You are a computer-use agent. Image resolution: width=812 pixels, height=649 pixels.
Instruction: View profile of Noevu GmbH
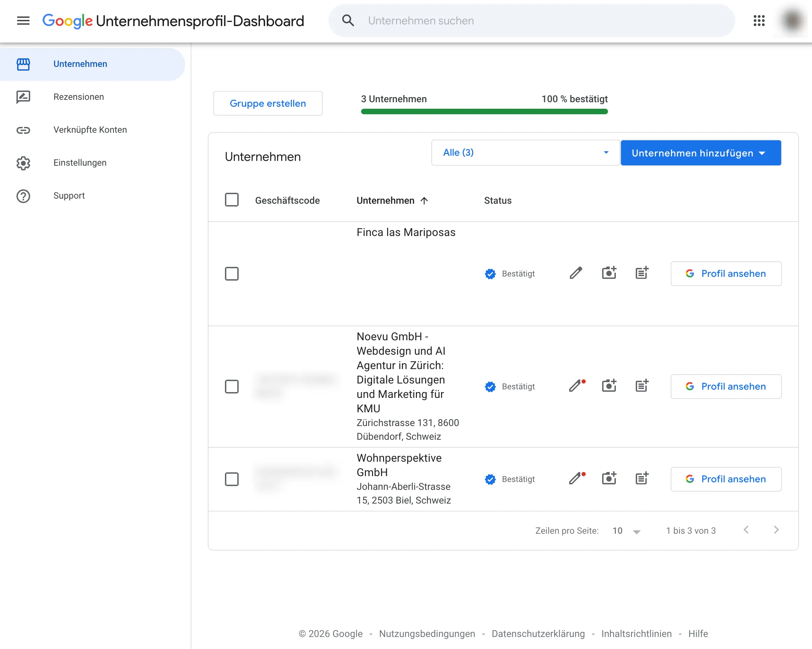click(x=726, y=387)
